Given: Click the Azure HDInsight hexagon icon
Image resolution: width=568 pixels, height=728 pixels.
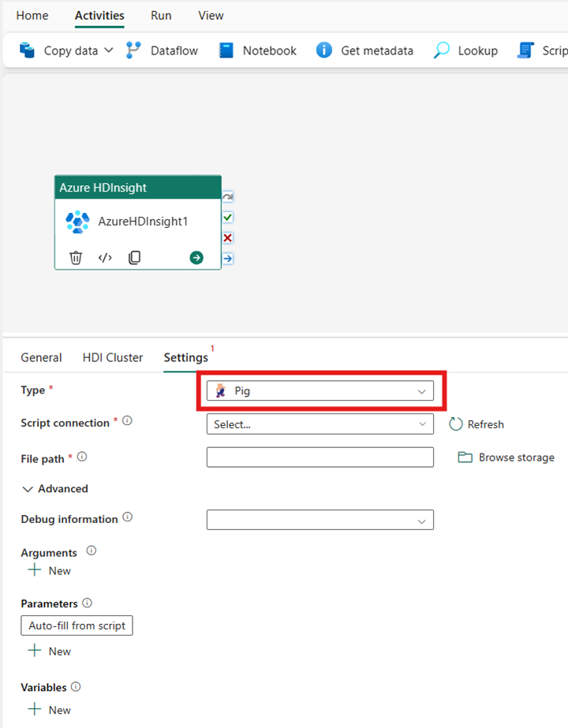Looking at the screenshot, I should [x=77, y=222].
